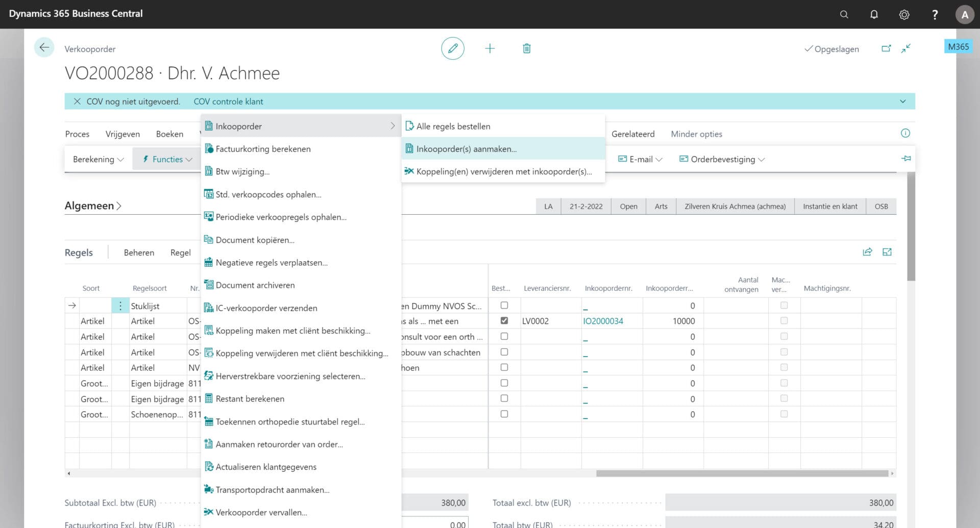This screenshot has height=528, width=980.
Task: Click the collapse page arrows icon
Action: coord(906,48)
